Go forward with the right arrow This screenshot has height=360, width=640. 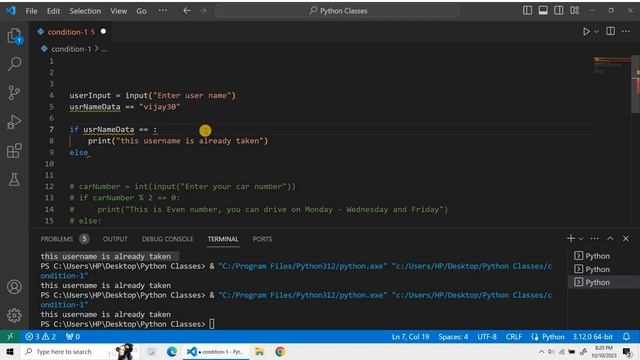point(203,11)
